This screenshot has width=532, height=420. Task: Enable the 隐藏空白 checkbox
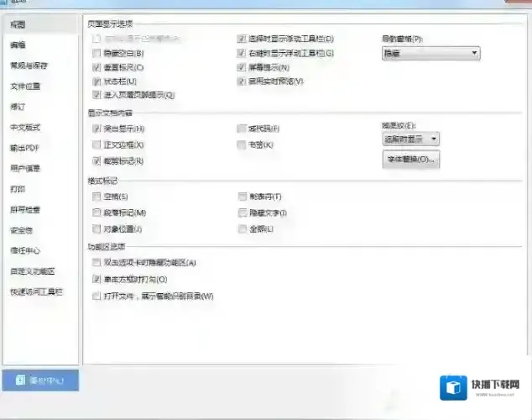97,53
